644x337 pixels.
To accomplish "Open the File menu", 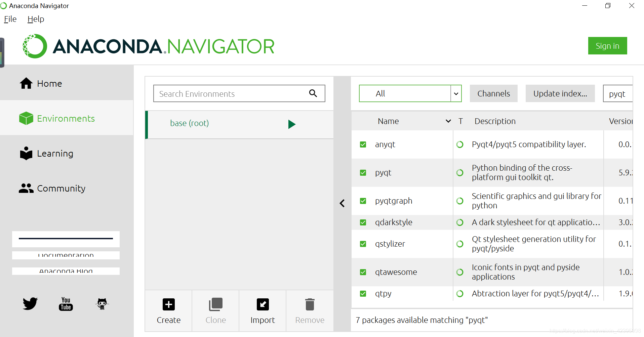I will click(x=10, y=19).
